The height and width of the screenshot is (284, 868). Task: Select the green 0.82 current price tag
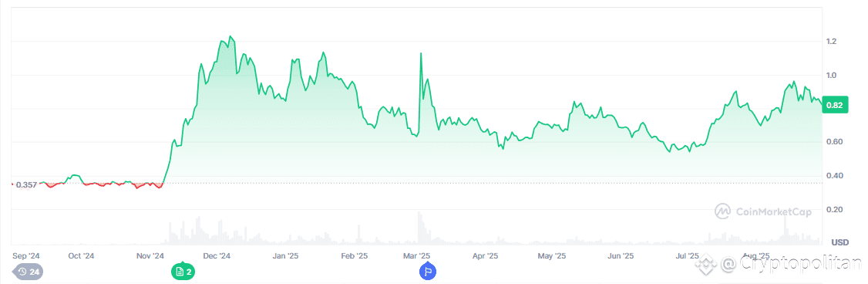coord(836,106)
